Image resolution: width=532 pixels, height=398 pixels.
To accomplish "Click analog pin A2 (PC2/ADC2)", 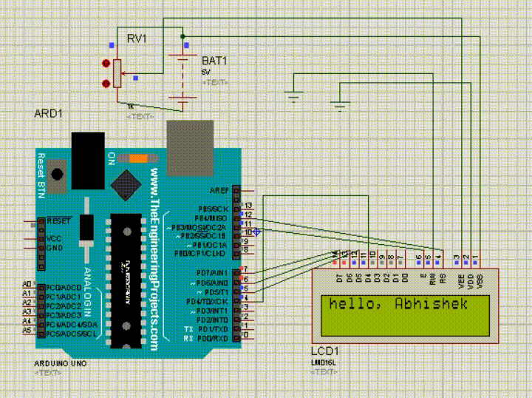I will click(x=41, y=306).
